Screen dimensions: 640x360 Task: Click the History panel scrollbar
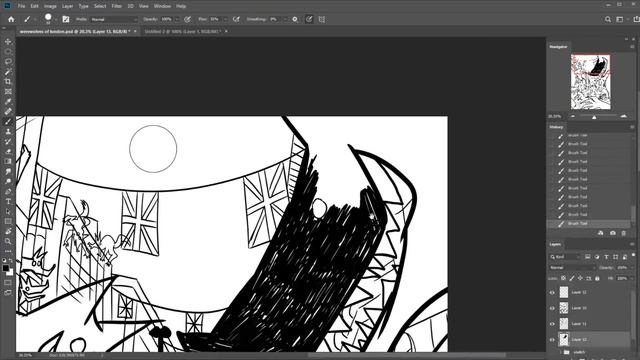(x=633, y=213)
